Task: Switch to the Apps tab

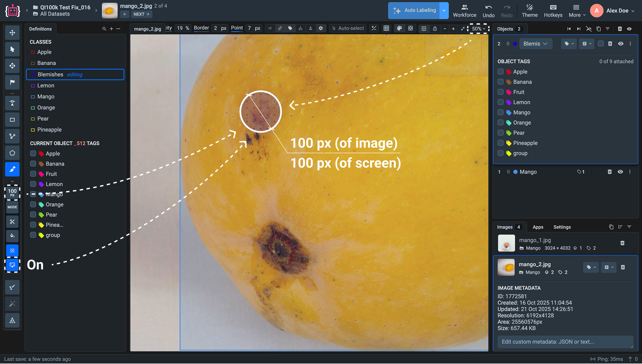Action: pos(538,227)
